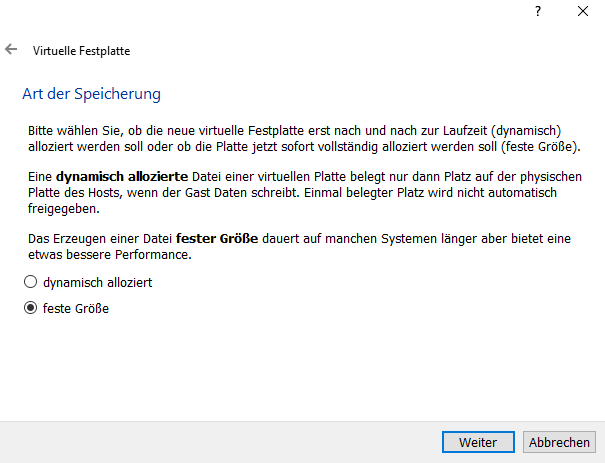Close the Virtuelle Festplatte dialog window
The height and width of the screenshot is (463, 605).
[x=583, y=12]
